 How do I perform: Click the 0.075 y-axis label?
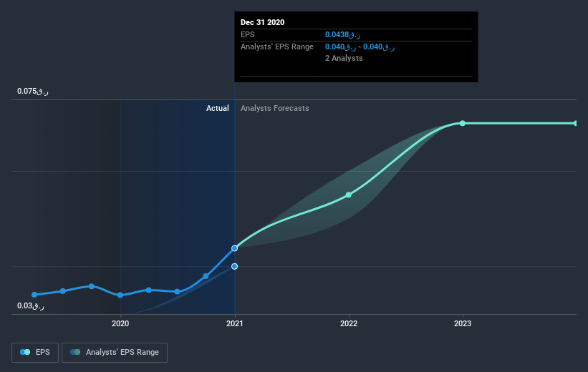click(33, 91)
